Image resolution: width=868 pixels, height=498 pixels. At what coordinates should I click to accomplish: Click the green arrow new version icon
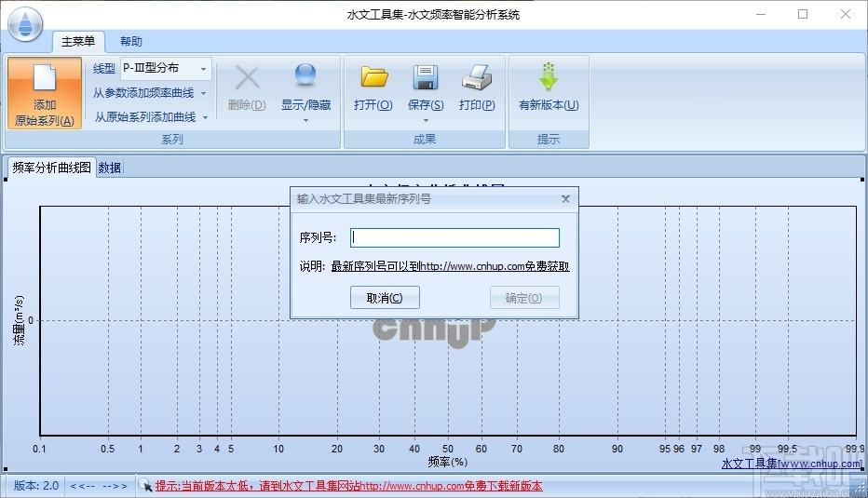pyautogui.click(x=548, y=76)
